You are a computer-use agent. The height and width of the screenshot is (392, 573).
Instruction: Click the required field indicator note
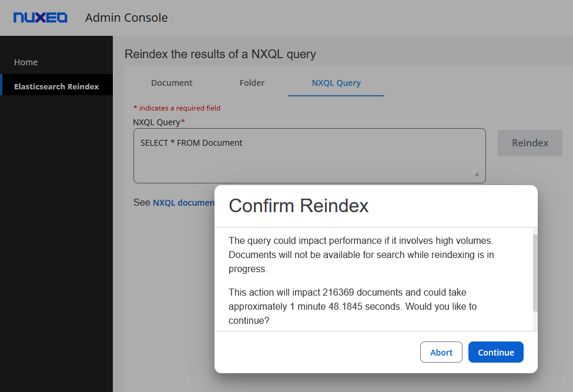point(177,108)
